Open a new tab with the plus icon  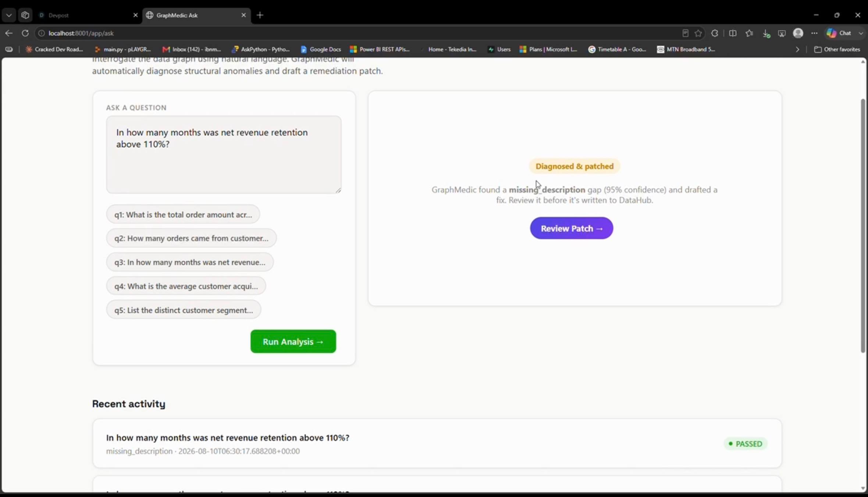[x=260, y=15]
